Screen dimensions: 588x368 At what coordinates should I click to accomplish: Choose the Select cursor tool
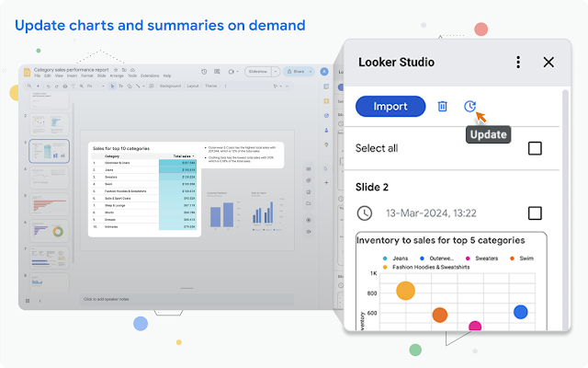pyautogui.click(x=112, y=86)
